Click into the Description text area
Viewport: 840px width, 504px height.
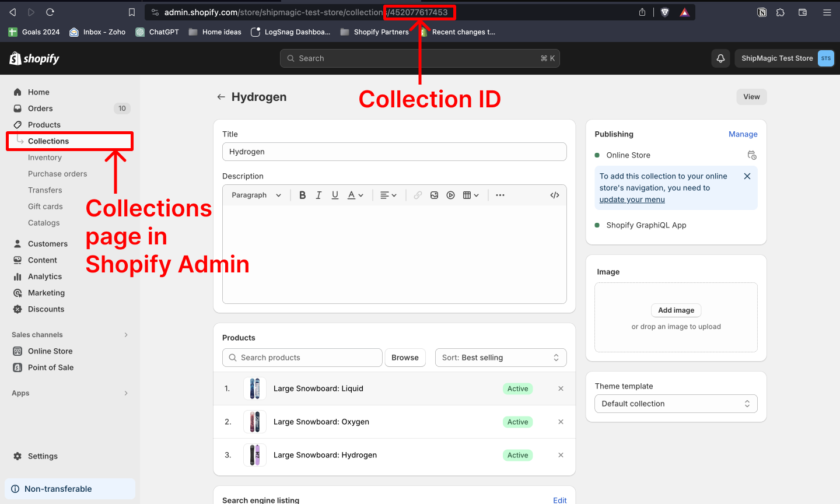click(x=394, y=254)
